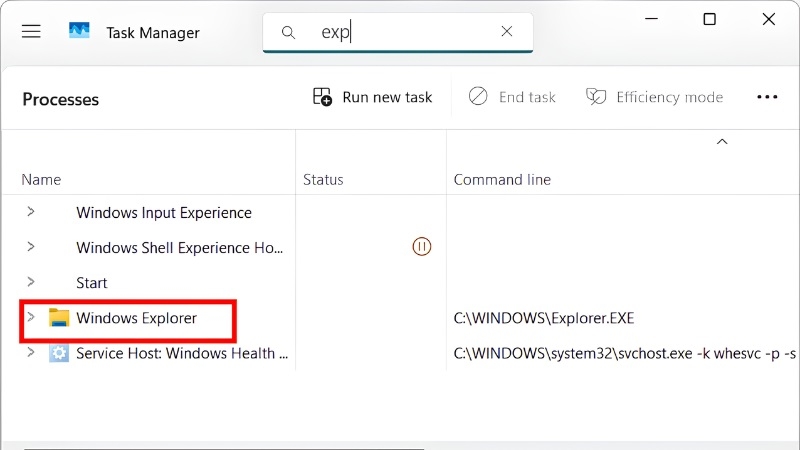Select the Windows Input Experience process
800x450 pixels.
click(164, 213)
